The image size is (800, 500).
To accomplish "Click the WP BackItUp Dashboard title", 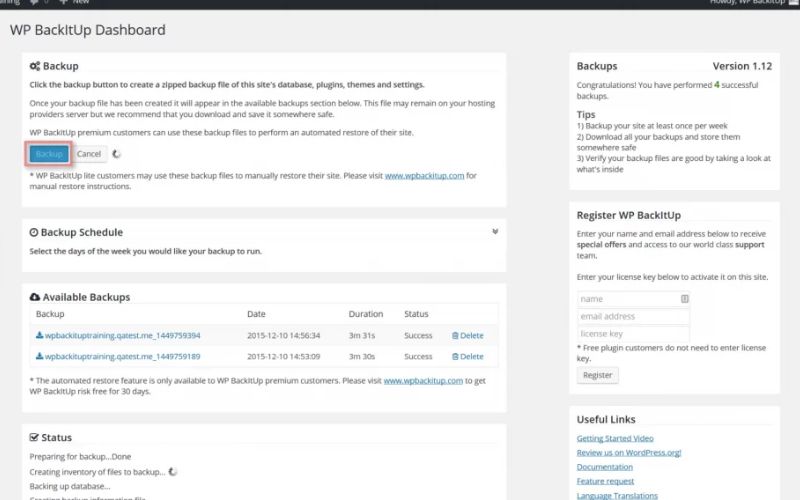I will [x=88, y=30].
